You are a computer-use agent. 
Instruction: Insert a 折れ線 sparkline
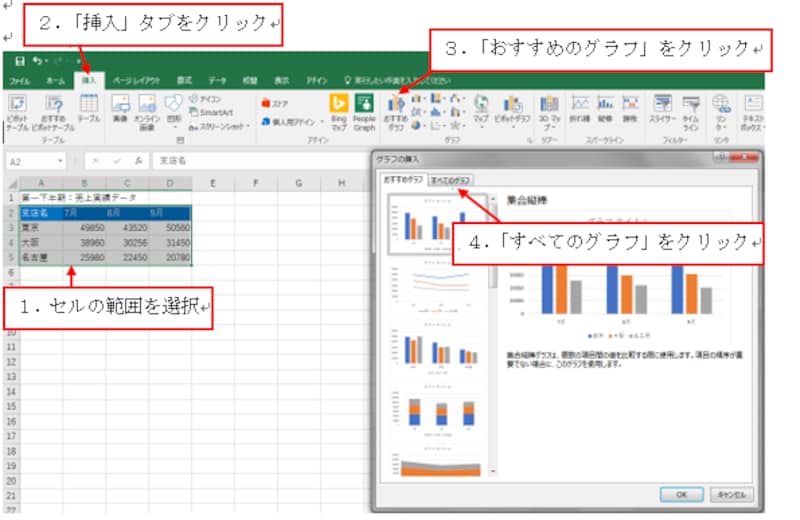(x=580, y=109)
